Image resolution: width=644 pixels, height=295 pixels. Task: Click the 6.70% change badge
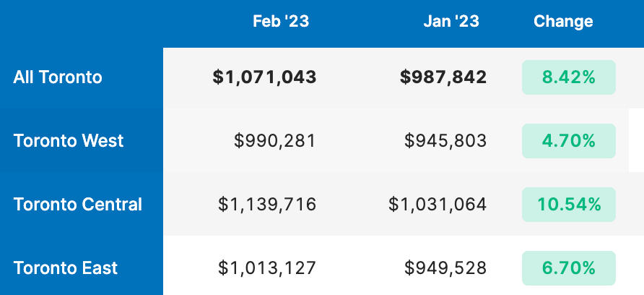(568, 268)
